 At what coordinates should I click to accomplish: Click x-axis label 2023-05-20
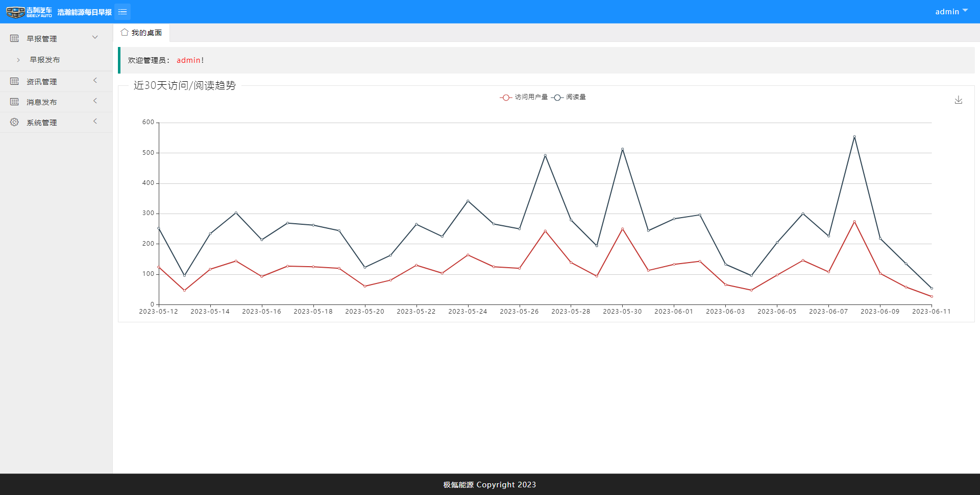coord(364,312)
